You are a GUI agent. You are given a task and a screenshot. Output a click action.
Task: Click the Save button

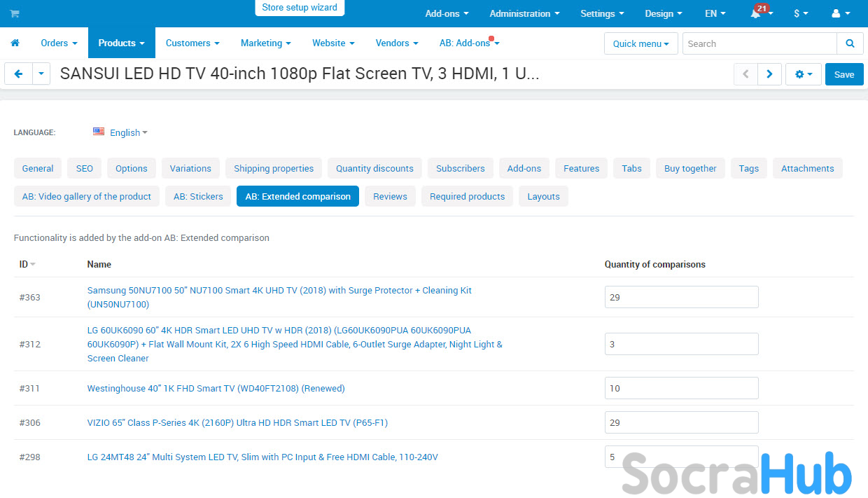tap(844, 74)
